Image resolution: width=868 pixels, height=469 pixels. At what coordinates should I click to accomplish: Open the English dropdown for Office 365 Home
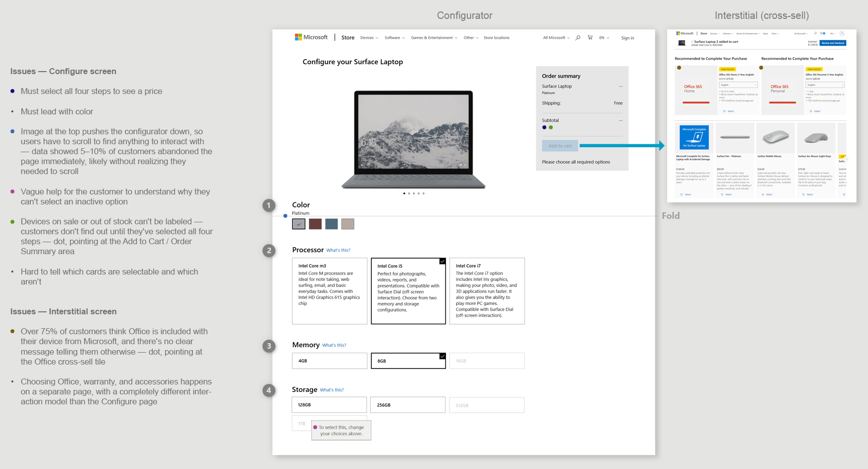tap(738, 85)
